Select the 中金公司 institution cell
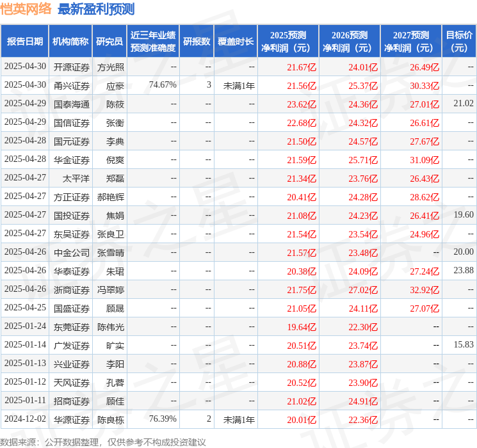This screenshot has width=477, height=448. tap(72, 253)
